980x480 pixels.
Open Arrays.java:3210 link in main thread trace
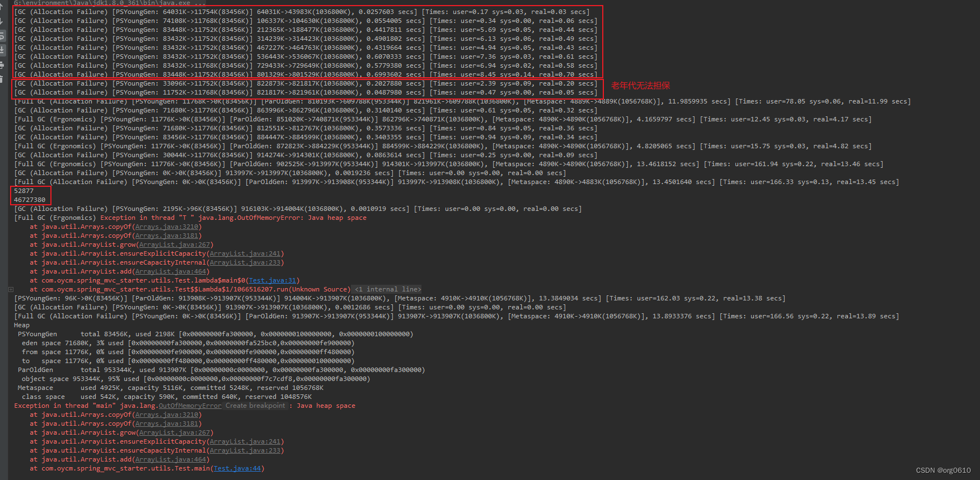pyautogui.click(x=167, y=415)
